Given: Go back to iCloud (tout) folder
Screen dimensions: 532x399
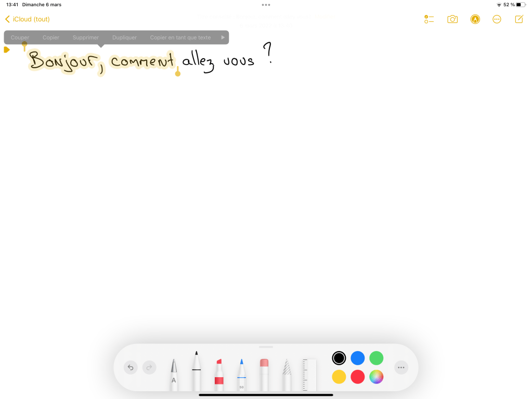Looking at the screenshot, I should point(27,19).
